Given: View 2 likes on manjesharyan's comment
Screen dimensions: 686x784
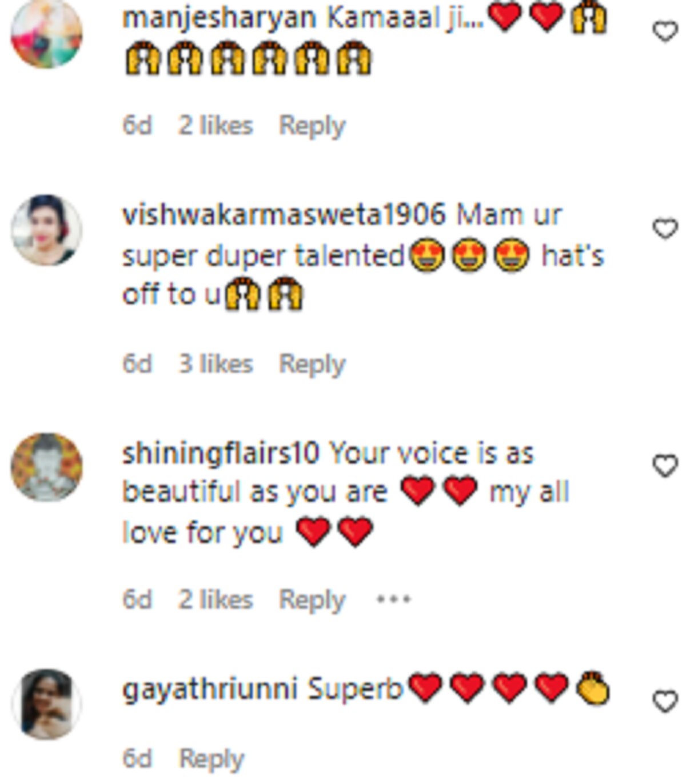Looking at the screenshot, I should 216,126.
